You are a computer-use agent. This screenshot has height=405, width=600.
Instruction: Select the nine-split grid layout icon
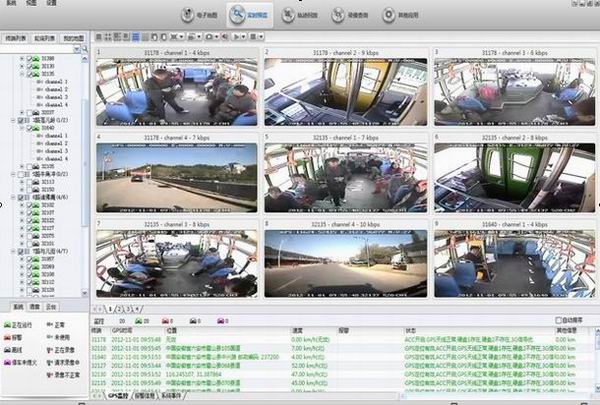click(x=134, y=36)
